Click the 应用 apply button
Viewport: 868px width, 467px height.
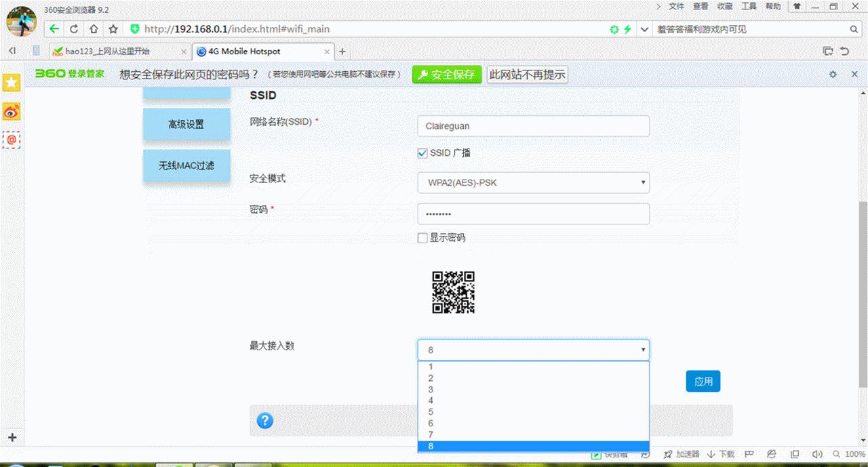(x=703, y=381)
